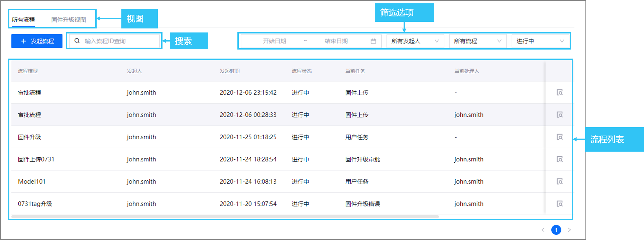
Task: Click view-details icon in Model101 row
Action: (x=559, y=181)
